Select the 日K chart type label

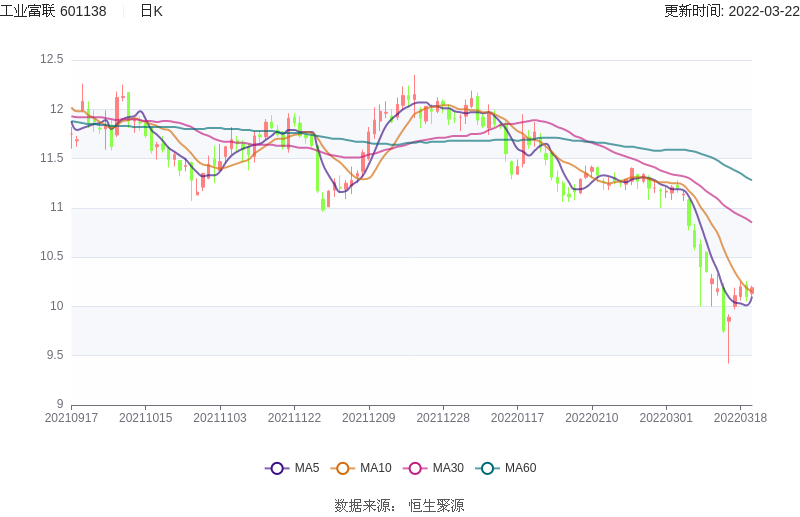(151, 11)
